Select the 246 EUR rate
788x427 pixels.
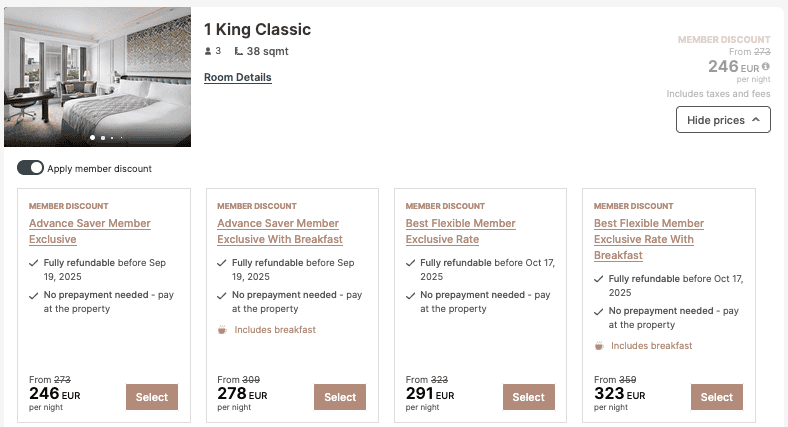click(x=152, y=397)
